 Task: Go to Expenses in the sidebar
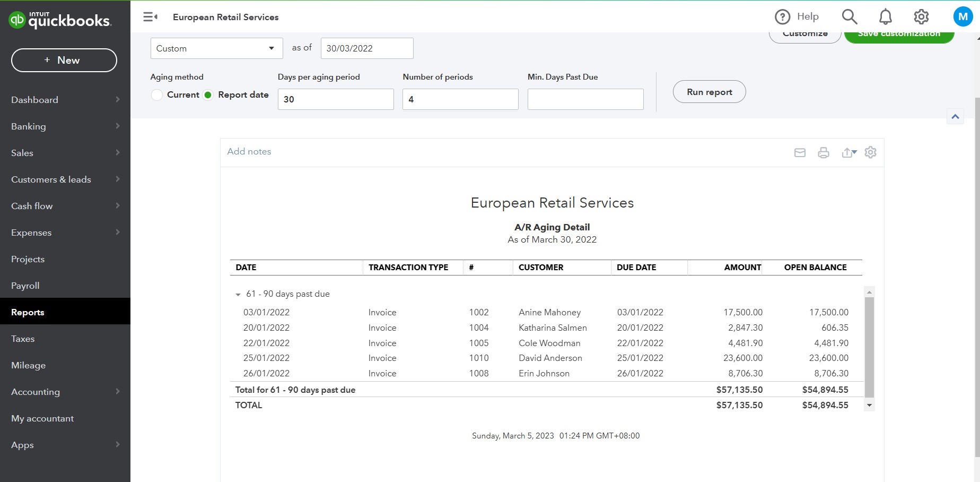pyautogui.click(x=31, y=233)
